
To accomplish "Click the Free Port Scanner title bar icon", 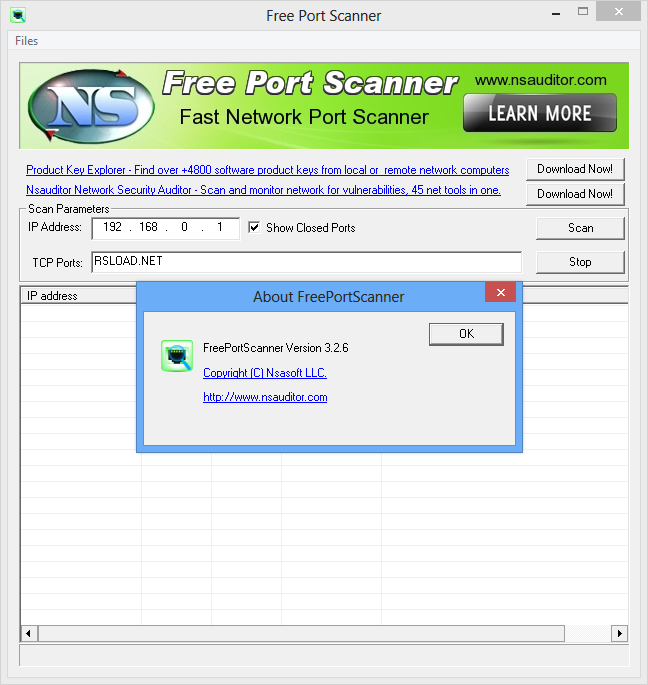I will click(18, 15).
